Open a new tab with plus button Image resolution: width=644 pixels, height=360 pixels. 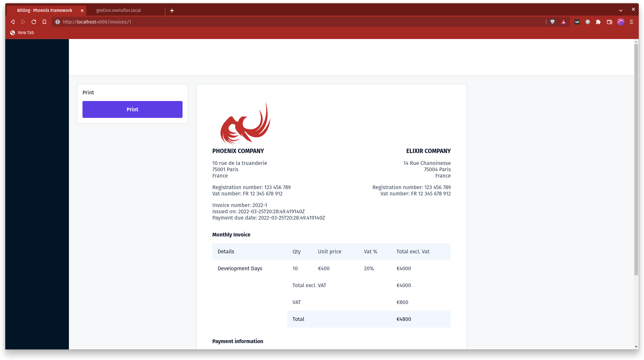coord(172,11)
